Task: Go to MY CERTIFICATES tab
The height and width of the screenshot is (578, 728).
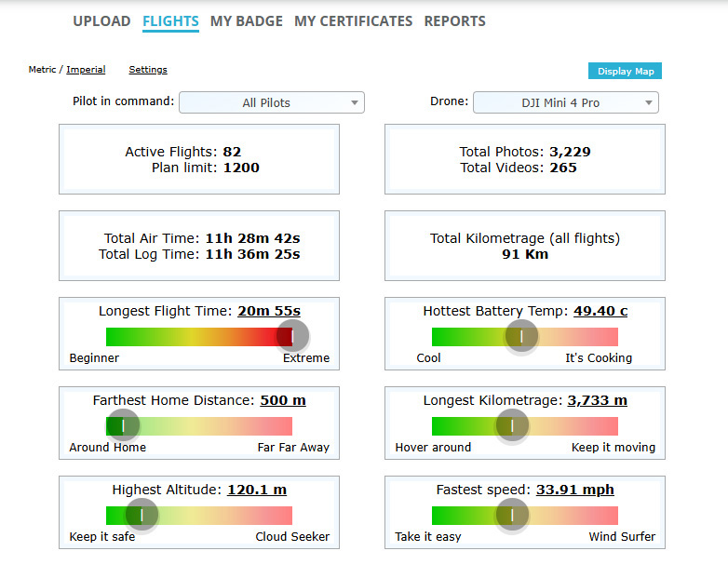Action: pos(353,21)
